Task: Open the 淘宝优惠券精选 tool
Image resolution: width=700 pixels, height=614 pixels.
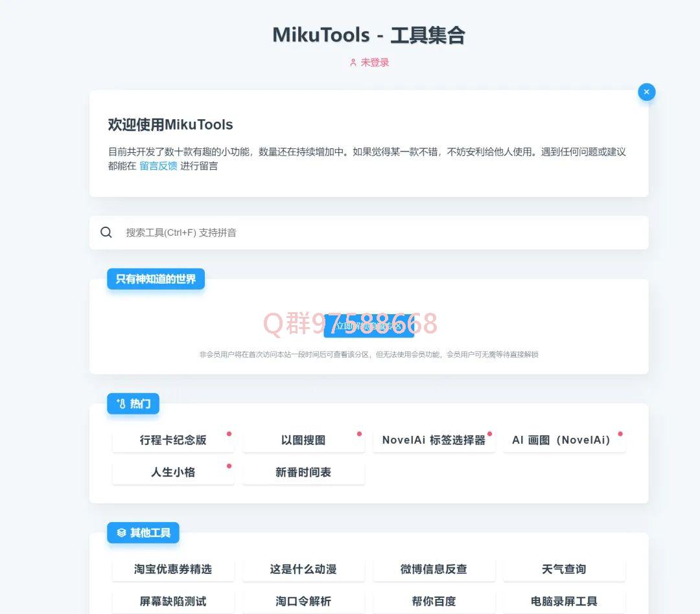Action: 173,569
